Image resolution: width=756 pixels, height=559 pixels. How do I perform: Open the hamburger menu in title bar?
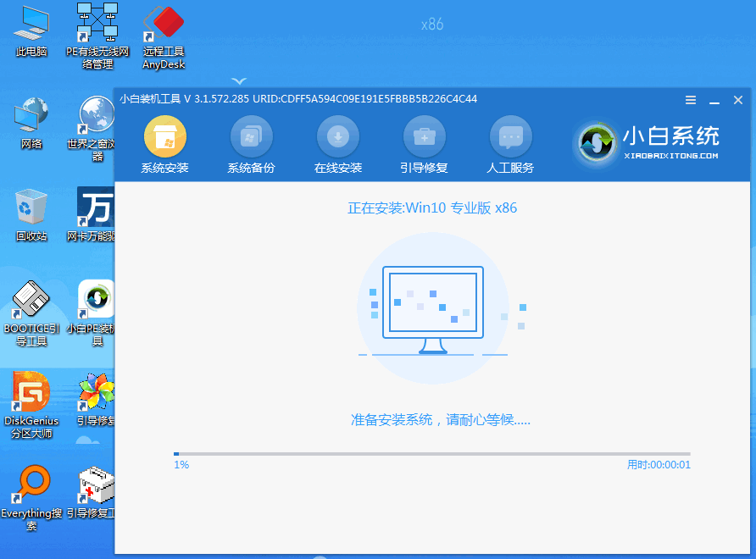[x=691, y=100]
